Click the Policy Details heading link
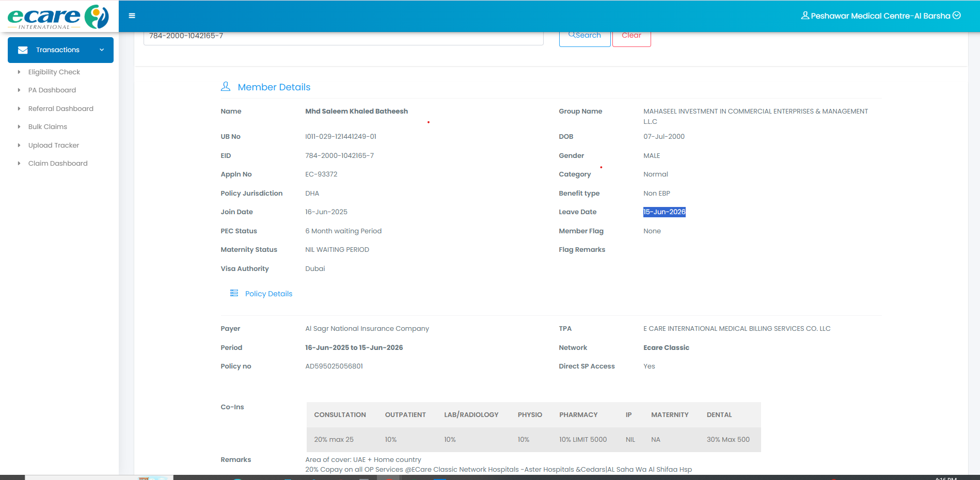 [268, 294]
